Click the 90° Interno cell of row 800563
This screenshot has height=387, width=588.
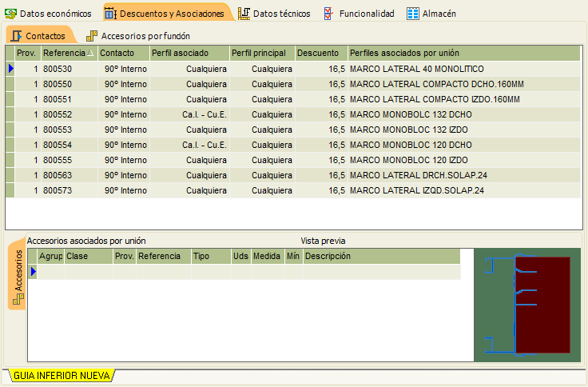[x=124, y=175]
